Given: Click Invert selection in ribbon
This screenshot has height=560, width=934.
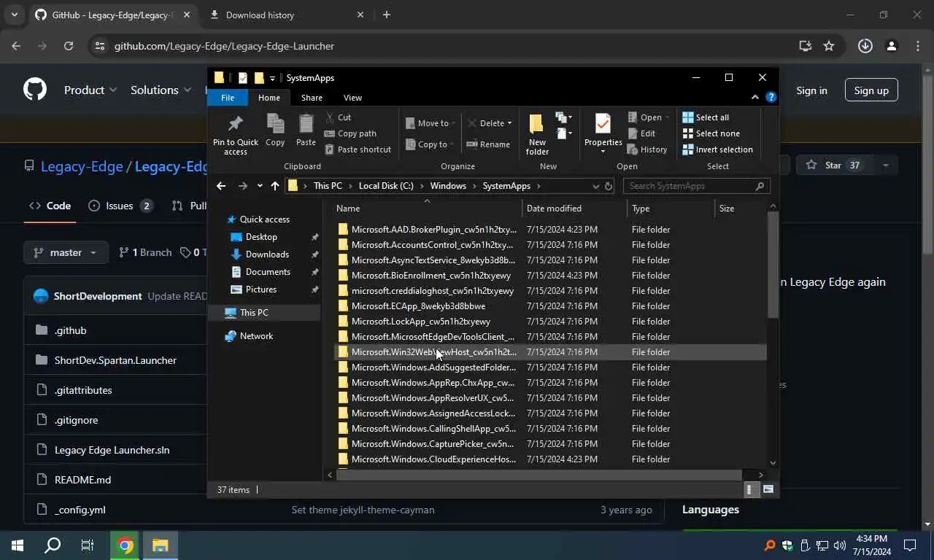Looking at the screenshot, I should click(x=718, y=149).
